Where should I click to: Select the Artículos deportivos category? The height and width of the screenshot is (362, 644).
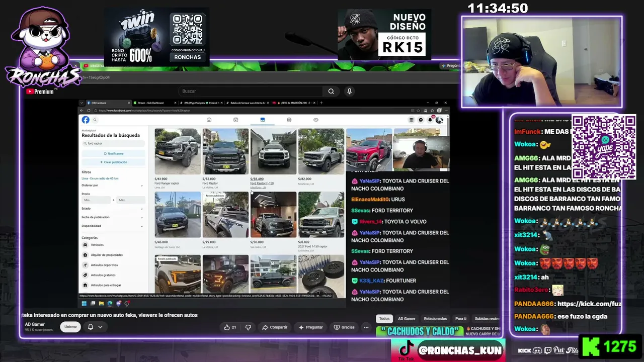(x=113, y=265)
